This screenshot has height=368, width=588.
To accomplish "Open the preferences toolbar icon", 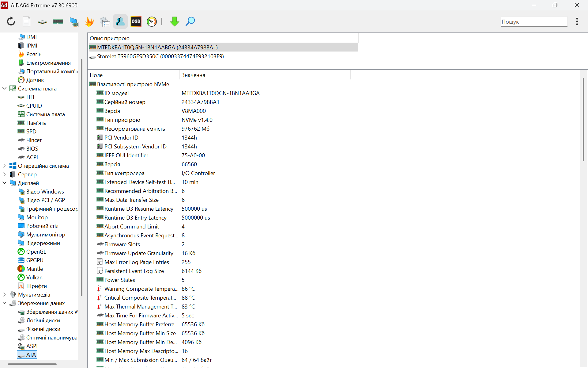I will (x=105, y=21).
